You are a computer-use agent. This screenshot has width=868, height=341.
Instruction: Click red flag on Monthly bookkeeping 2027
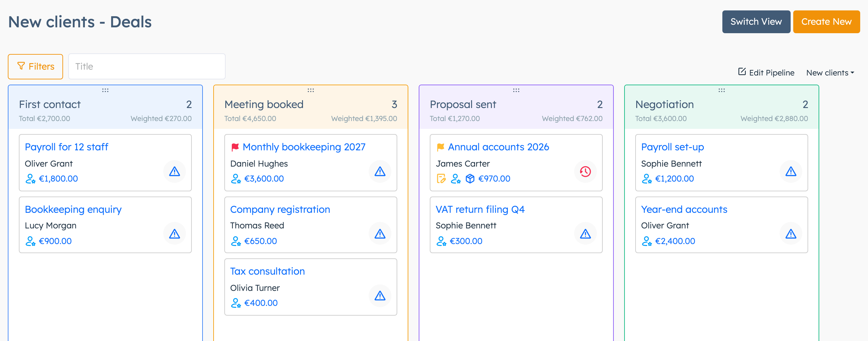click(x=235, y=147)
